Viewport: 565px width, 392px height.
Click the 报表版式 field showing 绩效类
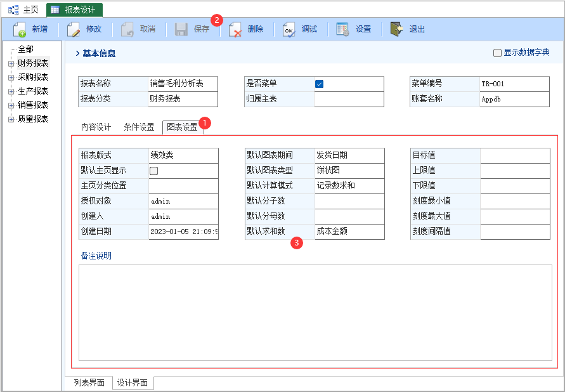click(183, 155)
